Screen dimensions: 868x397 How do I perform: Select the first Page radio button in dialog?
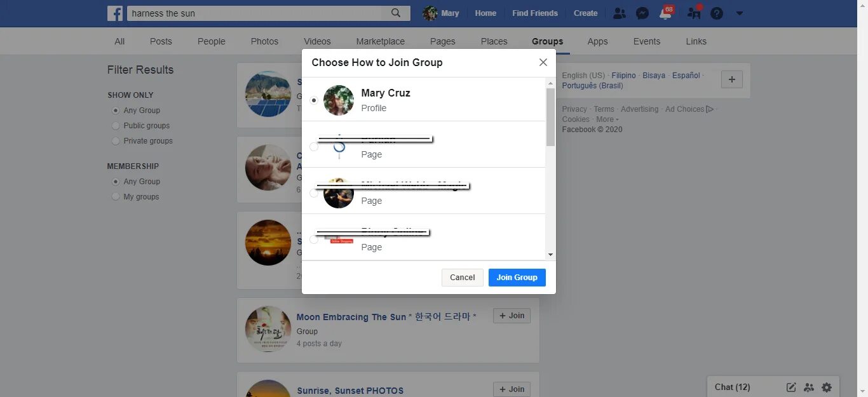[x=314, y=147]
